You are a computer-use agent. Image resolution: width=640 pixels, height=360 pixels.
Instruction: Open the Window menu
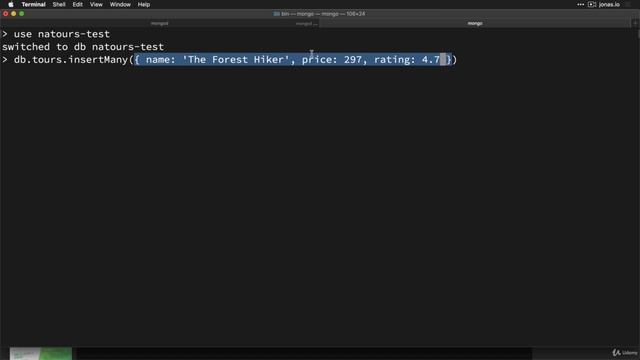pos(120,4)
